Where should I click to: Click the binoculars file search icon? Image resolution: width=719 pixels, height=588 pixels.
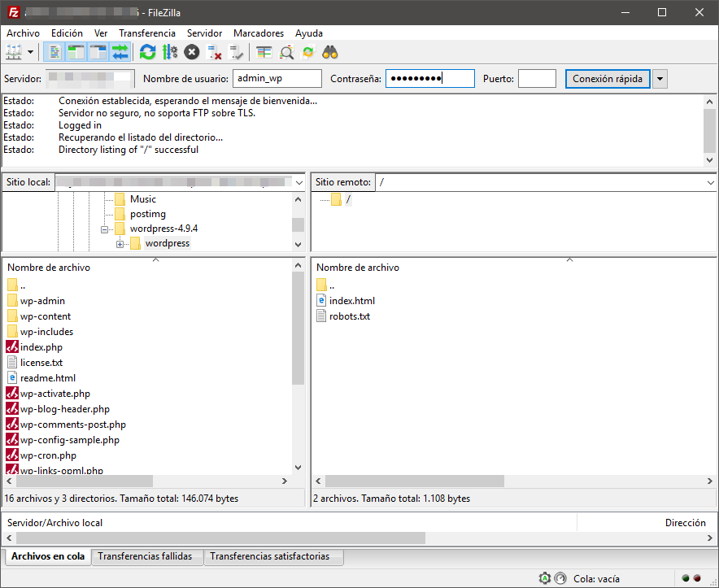coord(329,52)
